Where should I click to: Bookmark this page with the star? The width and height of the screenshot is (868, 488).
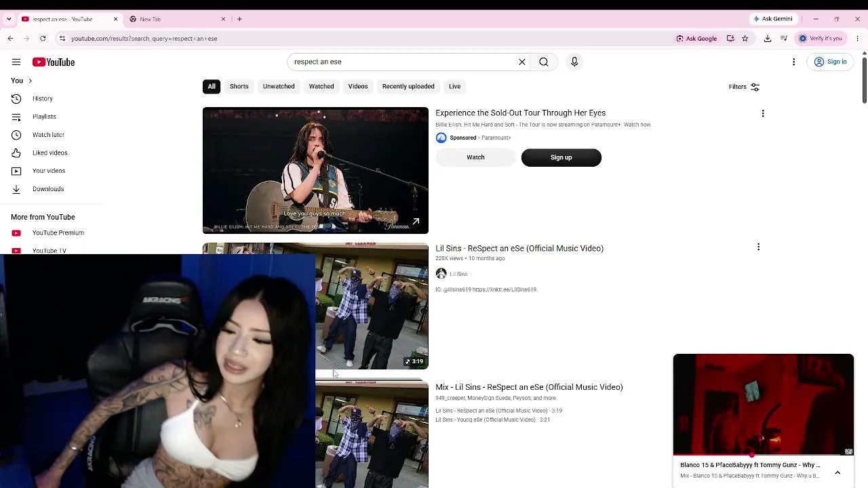[x=745, y=39]
